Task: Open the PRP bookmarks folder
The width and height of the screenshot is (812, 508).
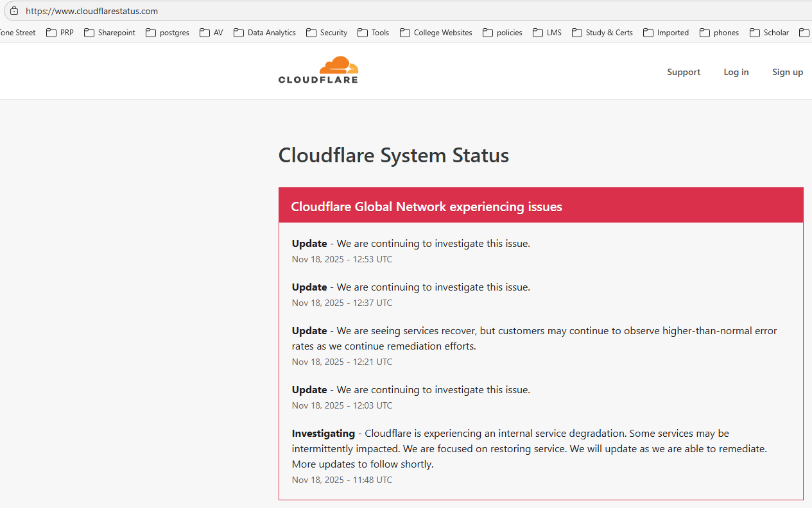Action: pyautogui.click(x=60, y=33)
